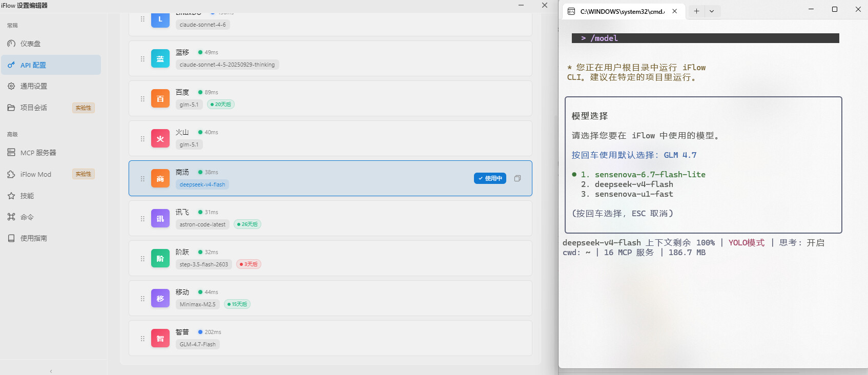This screenshot has height=375, width=868.
Task: Open the MCP 服务器 page
Action: coord(51,153)
